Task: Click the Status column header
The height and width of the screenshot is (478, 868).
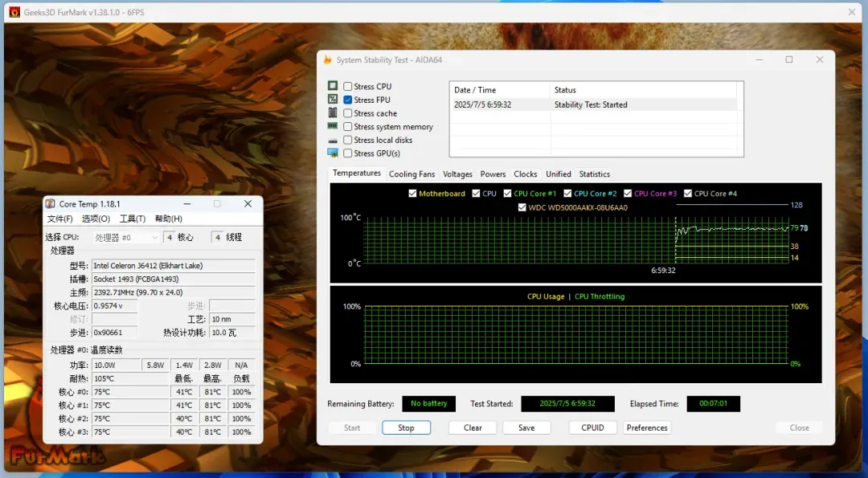Action: 644,90
